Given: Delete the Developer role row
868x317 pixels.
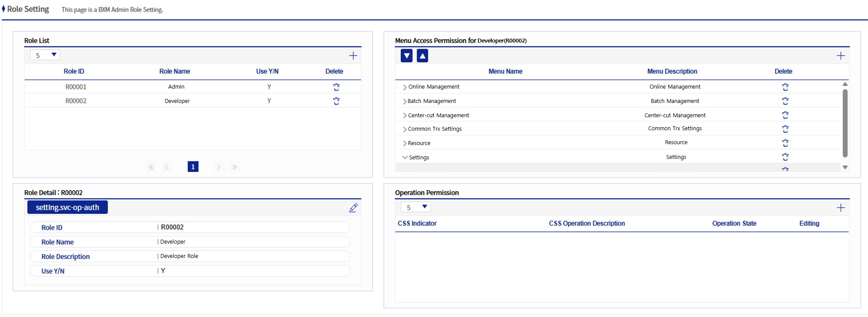Looking at the screenshot, I should (336, 101).
